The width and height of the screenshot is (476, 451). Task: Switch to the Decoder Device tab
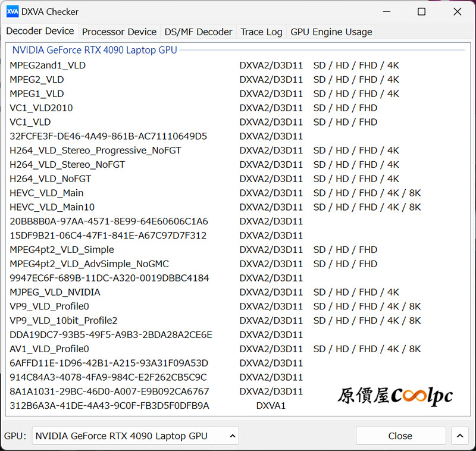tap(40, 31)
